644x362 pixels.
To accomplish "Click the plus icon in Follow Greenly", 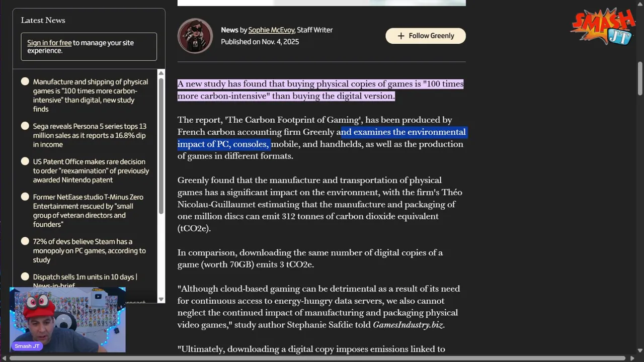I will [401, 36].
